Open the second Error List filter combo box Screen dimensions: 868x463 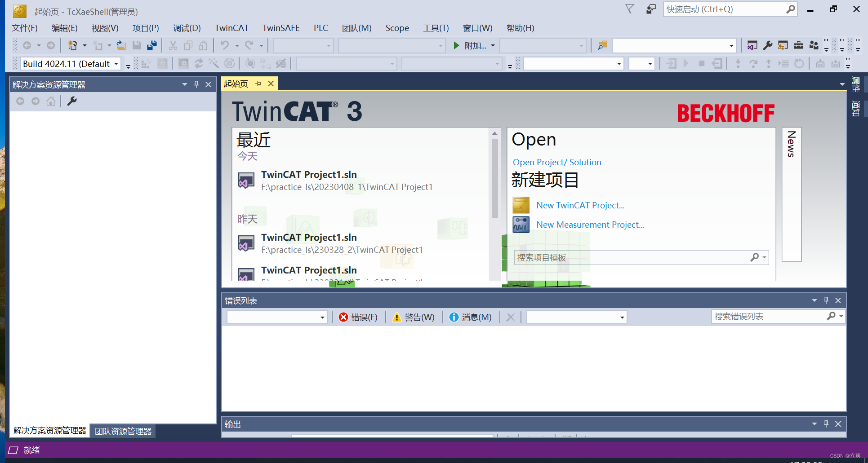[622, 317]
